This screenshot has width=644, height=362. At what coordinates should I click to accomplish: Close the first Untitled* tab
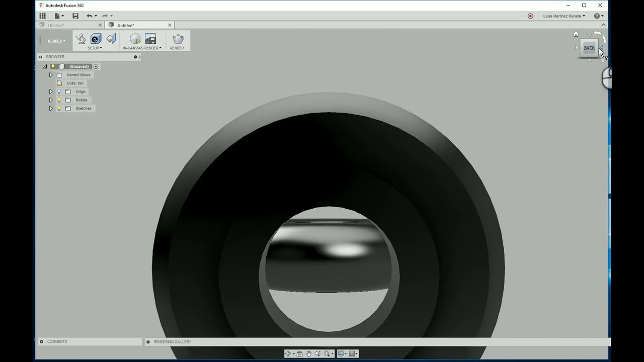tap(100, 25)
